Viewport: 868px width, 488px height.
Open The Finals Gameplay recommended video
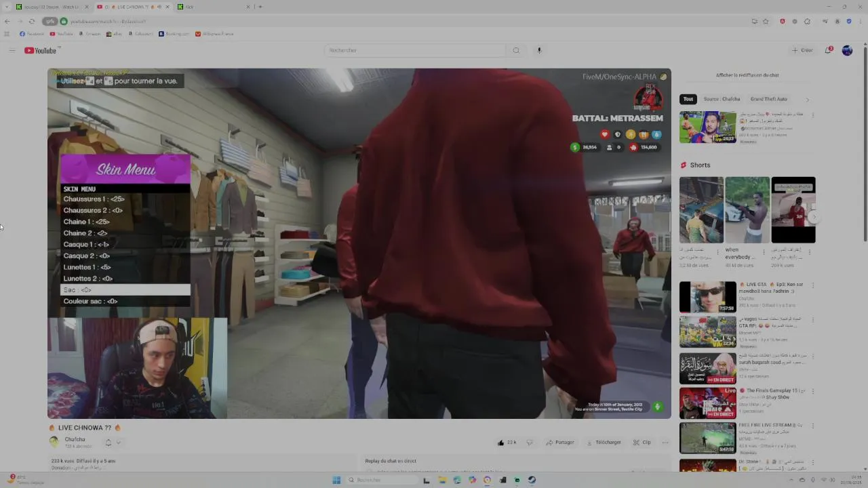click(x=707, y=403)
